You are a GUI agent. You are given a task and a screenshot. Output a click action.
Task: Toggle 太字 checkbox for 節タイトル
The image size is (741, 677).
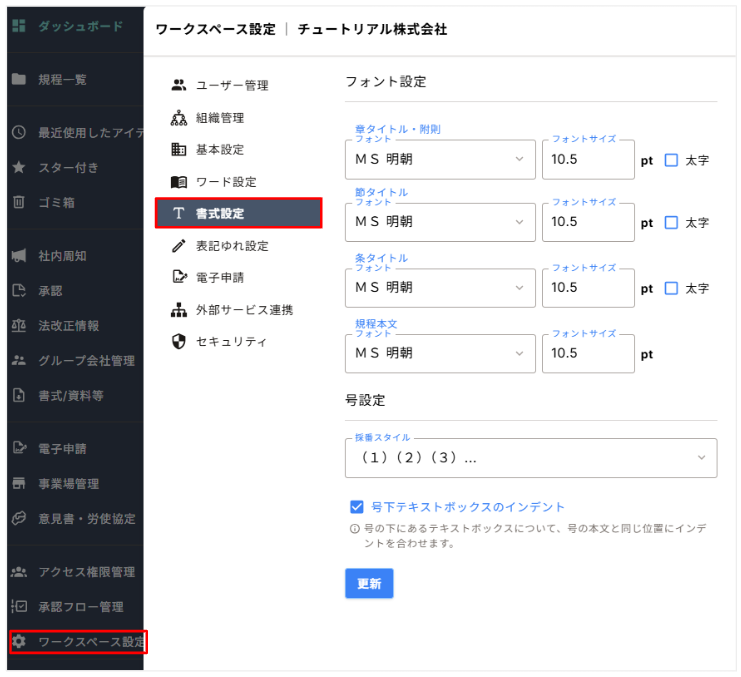(x=671, y=223)
